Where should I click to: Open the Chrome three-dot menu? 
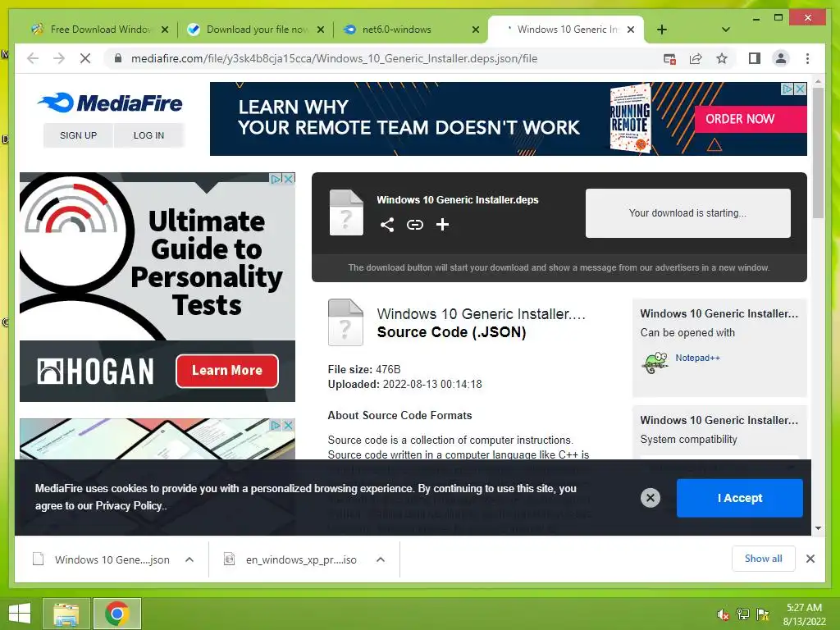pos(807,58)
